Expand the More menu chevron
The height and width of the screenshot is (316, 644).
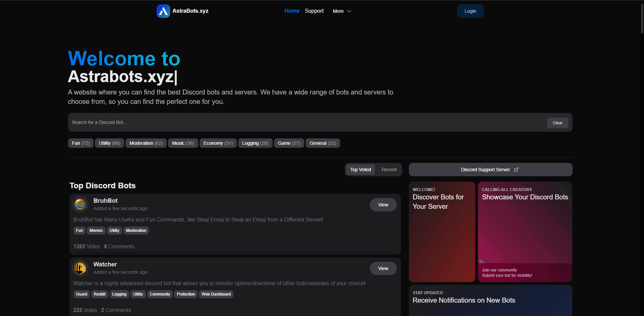point(349,11)
